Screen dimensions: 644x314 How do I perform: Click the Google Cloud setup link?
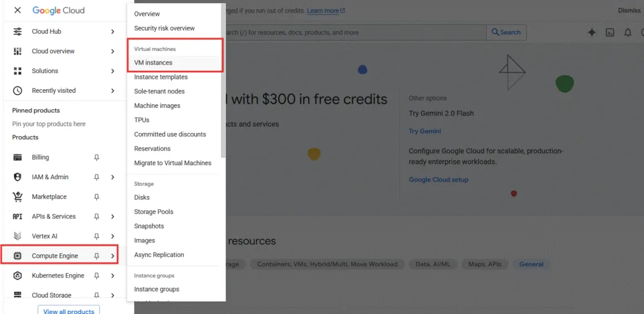[438, 180]
